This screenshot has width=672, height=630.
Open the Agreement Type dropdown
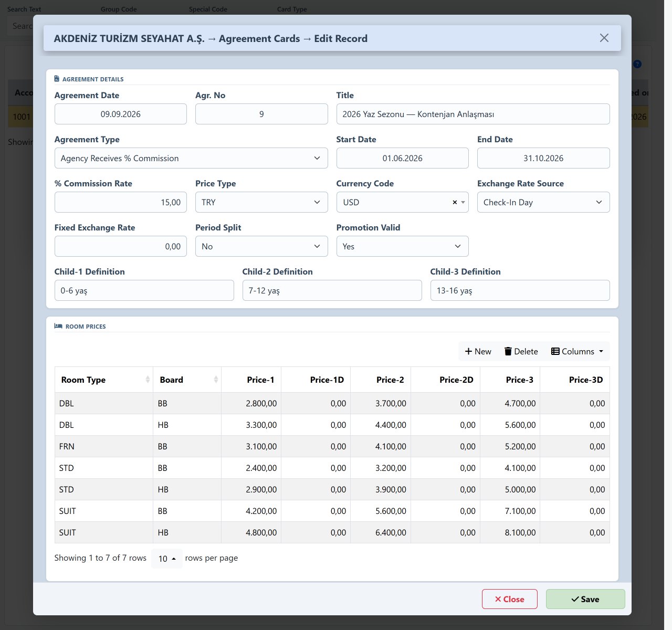coord(191,158)
